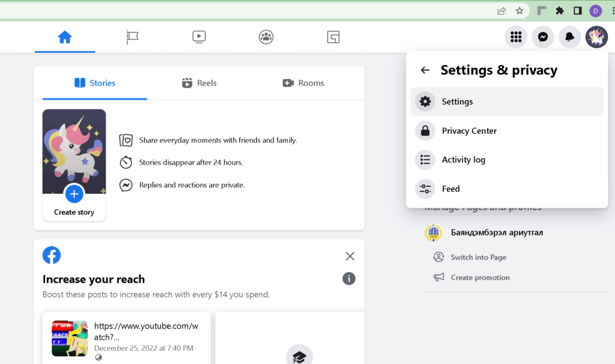Select Settings in the menu
Viewport: 615px width, 364px height.
[x=507, y=102]
